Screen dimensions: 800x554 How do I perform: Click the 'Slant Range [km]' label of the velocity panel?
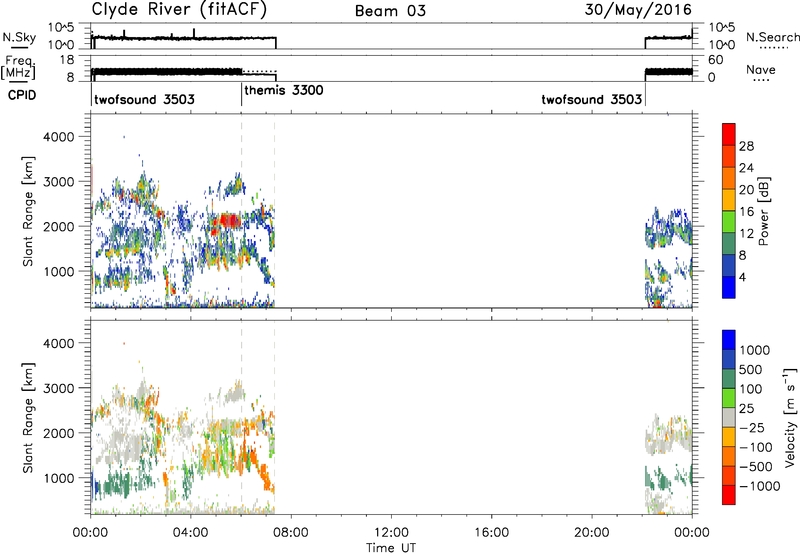point(28,418)
